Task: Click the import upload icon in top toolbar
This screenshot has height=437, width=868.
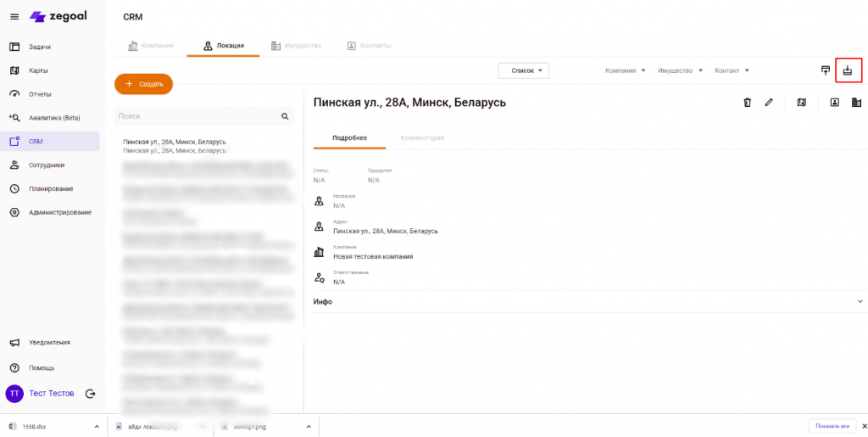Action: tap(825, 70)
